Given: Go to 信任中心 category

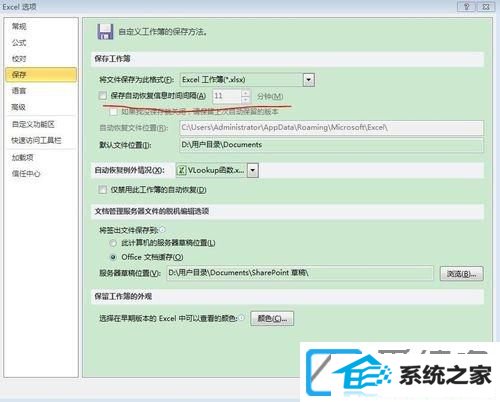Looking at the screenshot, I should tap(26, 173).
